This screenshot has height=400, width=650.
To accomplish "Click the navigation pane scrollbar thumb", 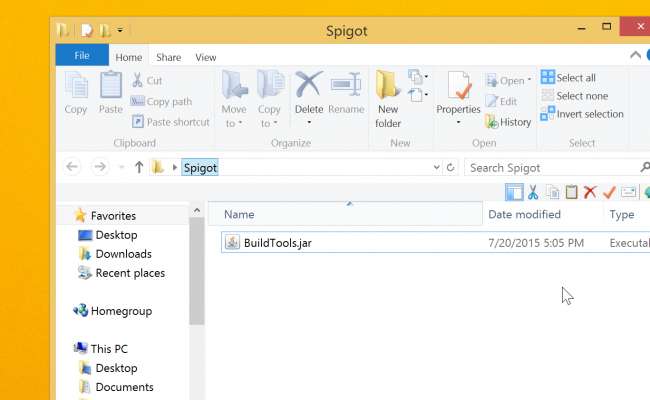I will 197,271.
